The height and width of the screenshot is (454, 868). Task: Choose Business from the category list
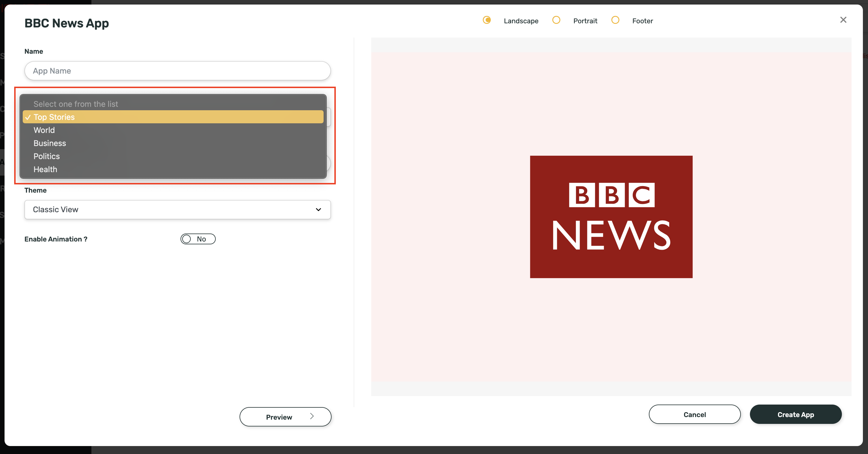(x=173, y=143)
